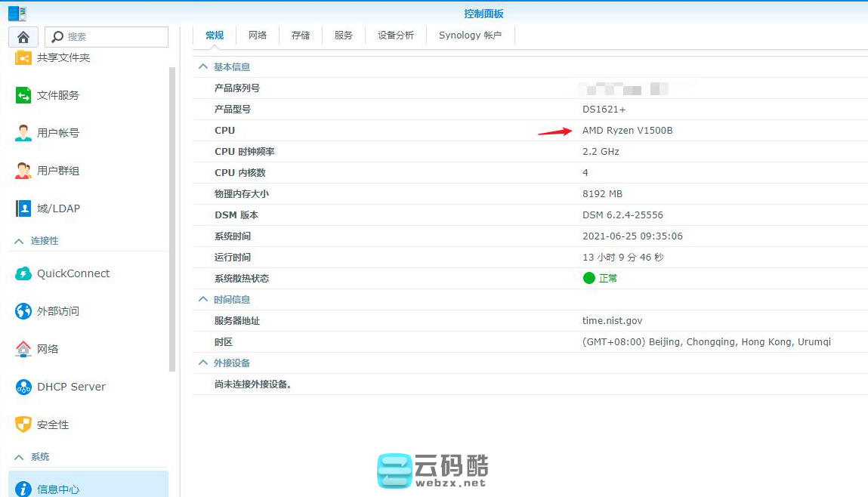The width and height of the screenshot is (868, 497).
Task: Open User Account (用户帐号) icon
Action: 23,133
